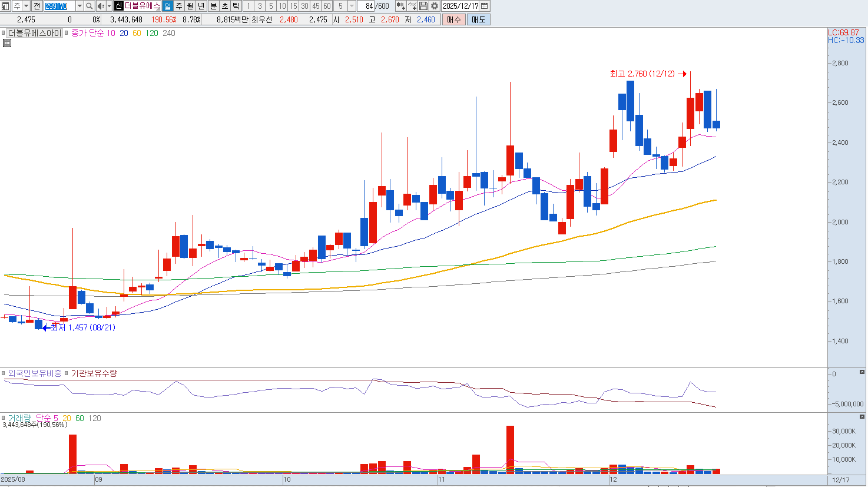
Task: Open the dropdown arrow beside the 주 selector
Action: pos(26,6)
